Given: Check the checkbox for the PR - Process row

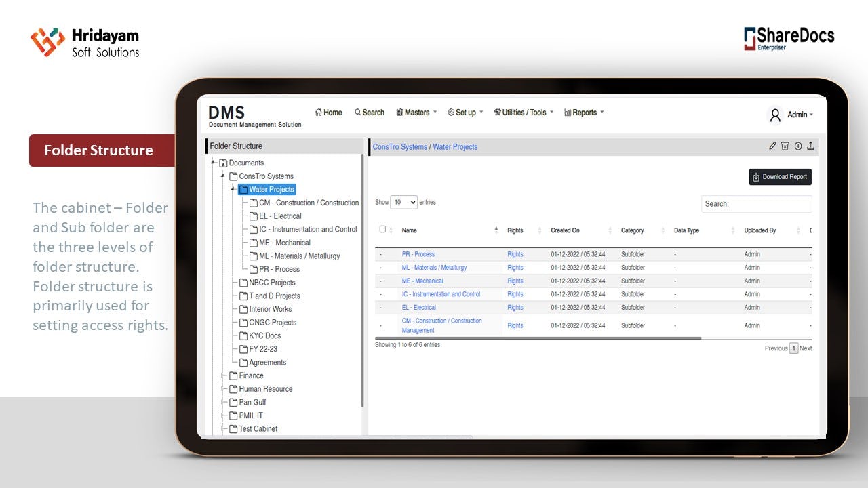Looking at the screenshot, I should (380, 254).
